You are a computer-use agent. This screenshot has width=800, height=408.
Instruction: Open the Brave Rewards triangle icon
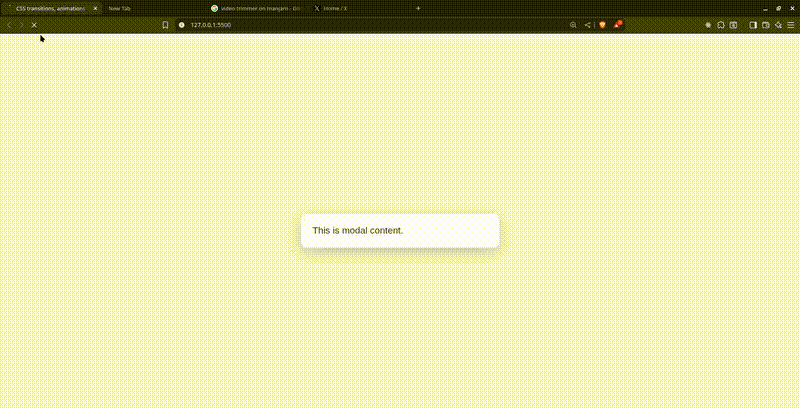click(x=618, y=25)
